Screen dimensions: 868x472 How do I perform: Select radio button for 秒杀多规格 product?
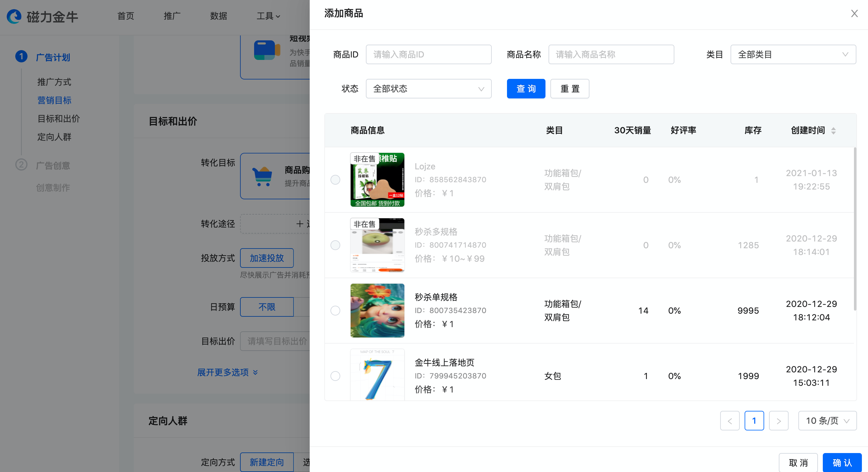(x=335, y=245)
